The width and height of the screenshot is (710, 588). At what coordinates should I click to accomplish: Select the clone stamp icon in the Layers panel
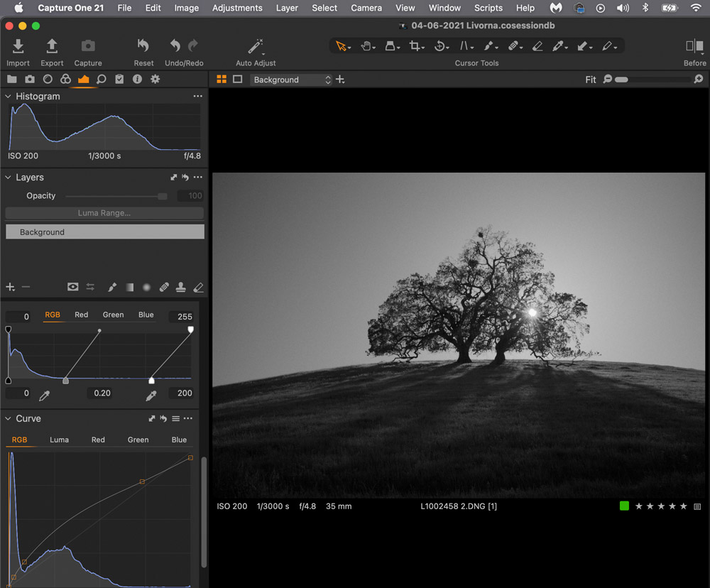[x=181, y=287]
